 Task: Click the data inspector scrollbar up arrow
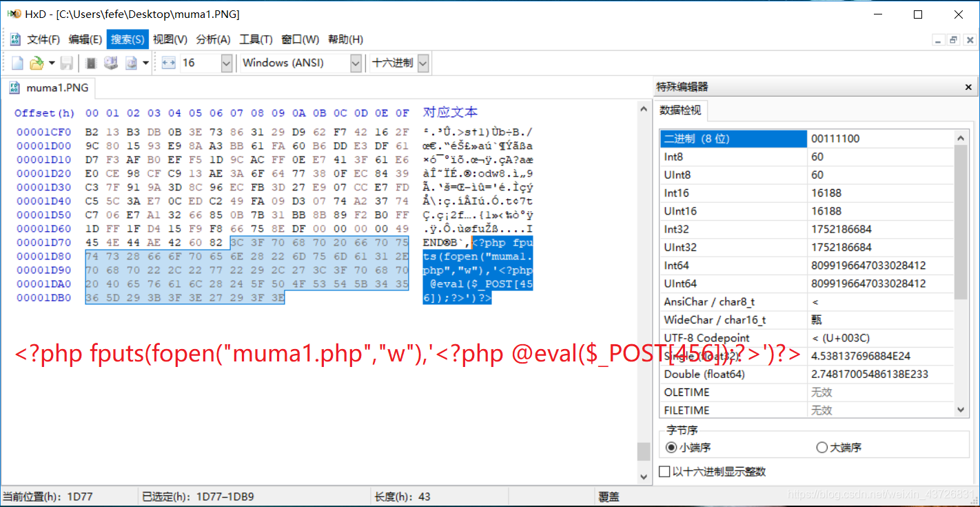[x=962, y=137]
